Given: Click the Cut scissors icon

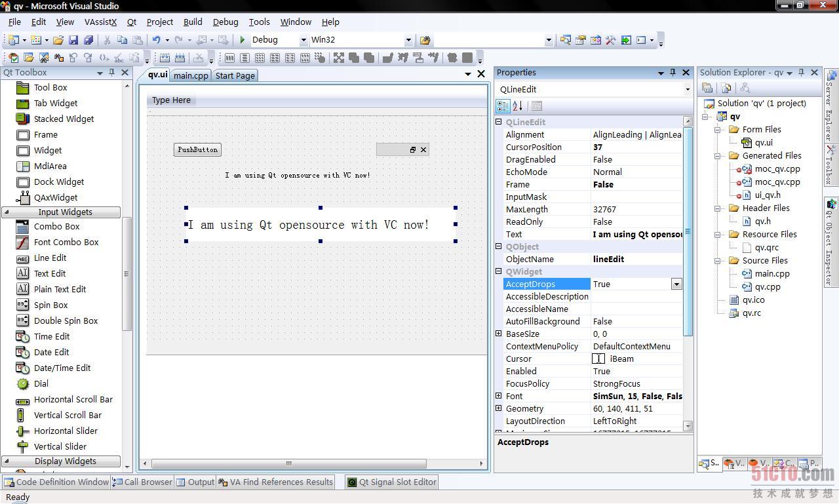Looking at the screenshot, I should pyautogui.click(x=107, y=40).
